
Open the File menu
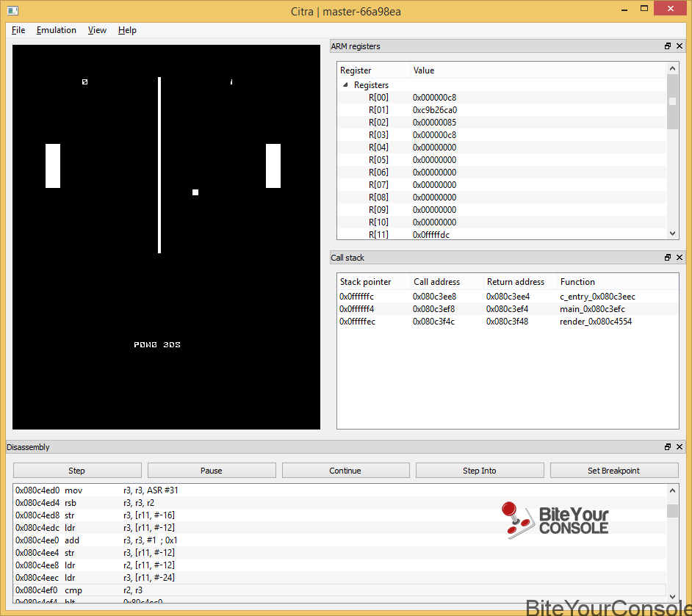click(x=18, y=30)
